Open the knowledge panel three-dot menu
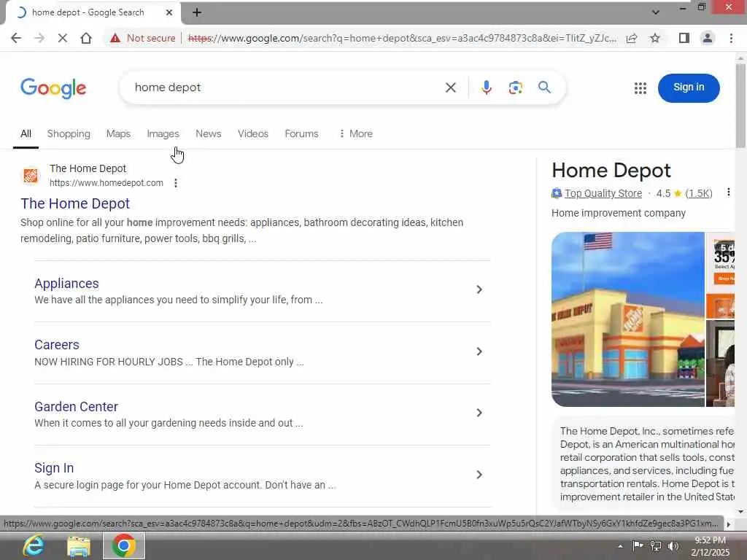Viewport: 747px width, 560px height. point(729,192)
